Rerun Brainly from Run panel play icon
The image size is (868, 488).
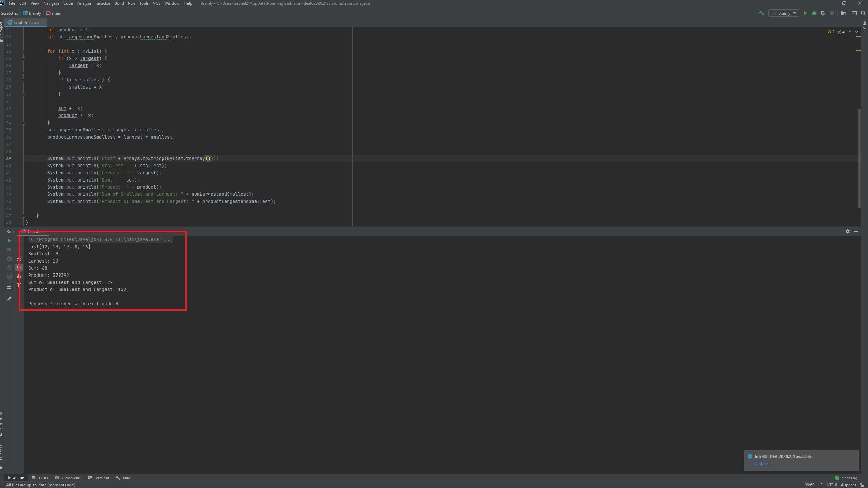point(9,241)
